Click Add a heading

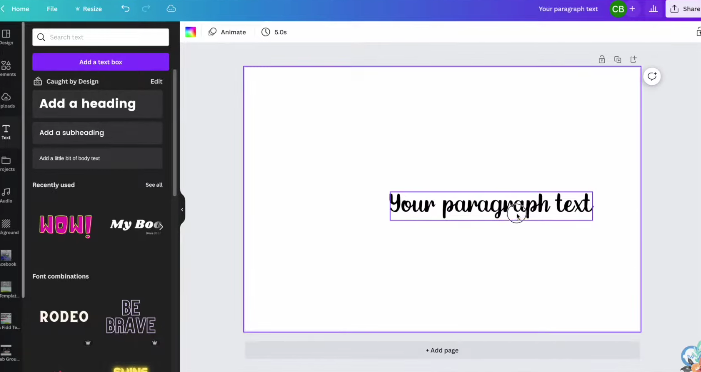(x=97, y=104)
